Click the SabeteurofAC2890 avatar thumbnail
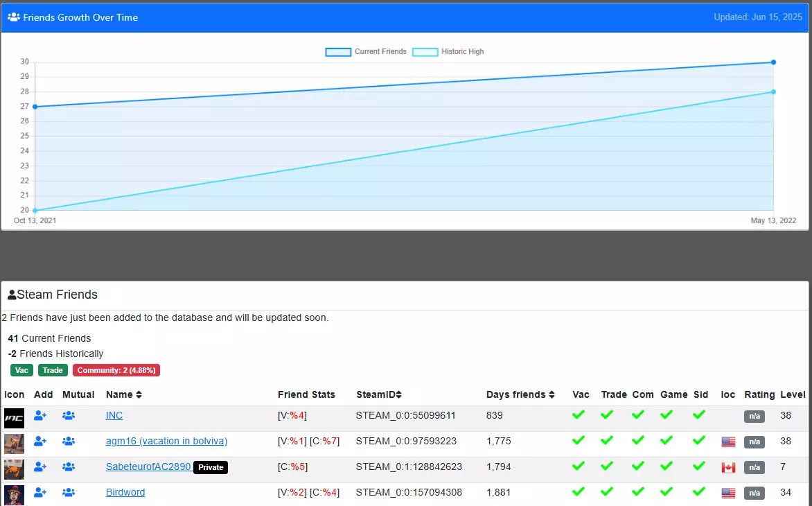Screen dimensions: 812x506 coord(14,469)
